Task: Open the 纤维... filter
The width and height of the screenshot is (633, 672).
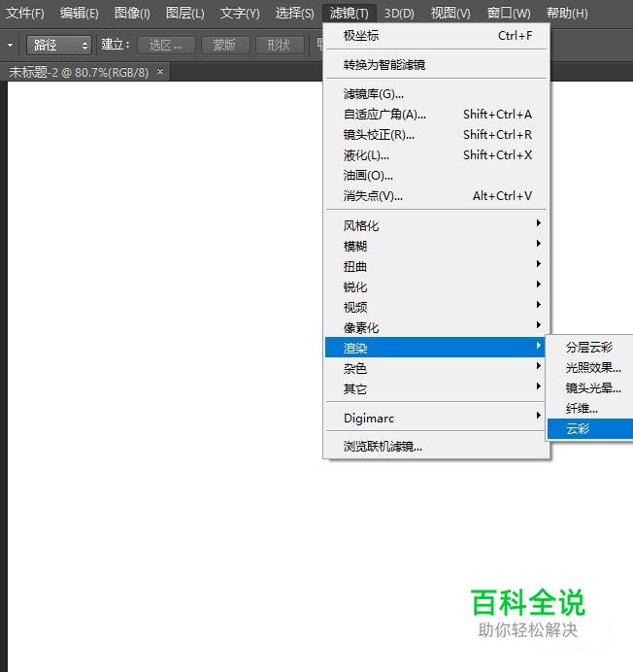Action: coord(590,409)
